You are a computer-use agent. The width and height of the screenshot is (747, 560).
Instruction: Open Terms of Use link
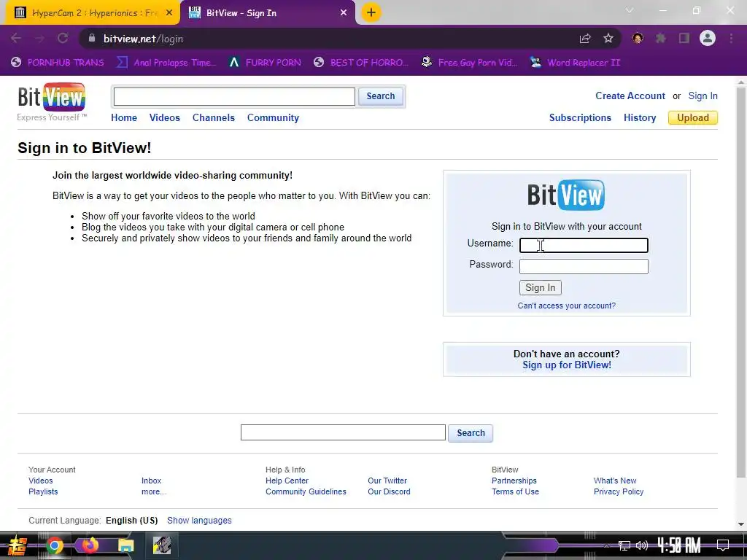point(515,491)
